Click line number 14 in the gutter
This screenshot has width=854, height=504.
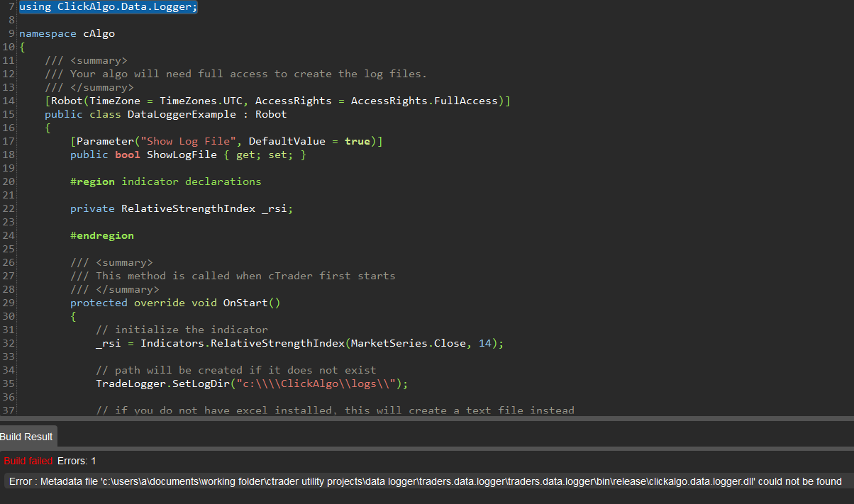tap(9, 101)
